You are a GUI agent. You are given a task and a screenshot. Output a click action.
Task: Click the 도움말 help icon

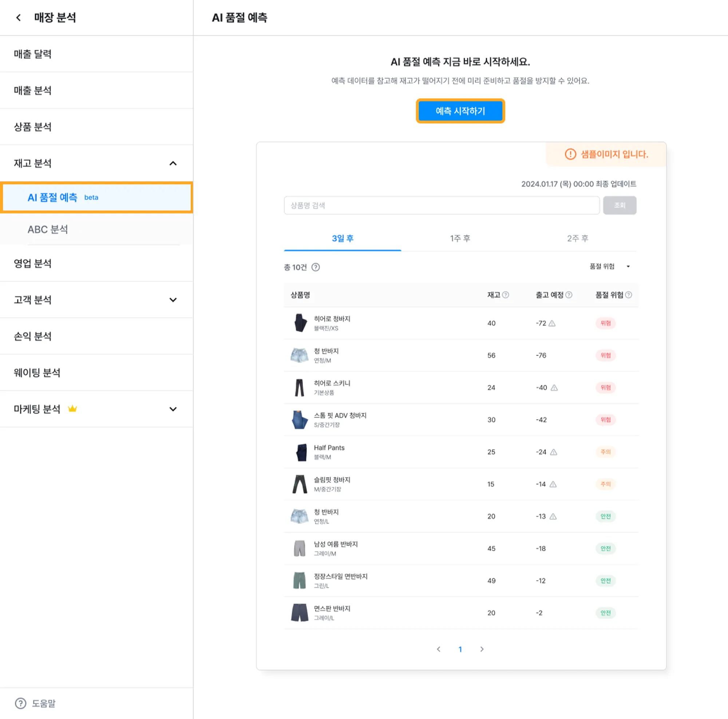[21, 703]
